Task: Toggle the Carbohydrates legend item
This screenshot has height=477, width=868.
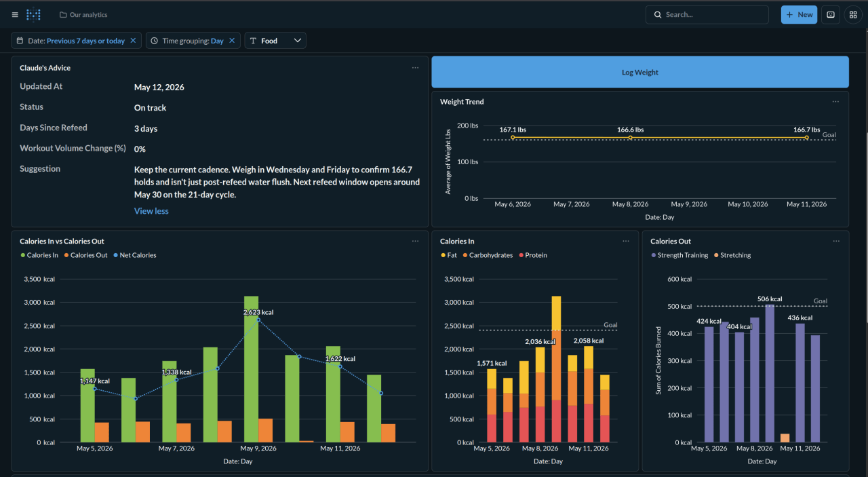Action: pos(487,255)
